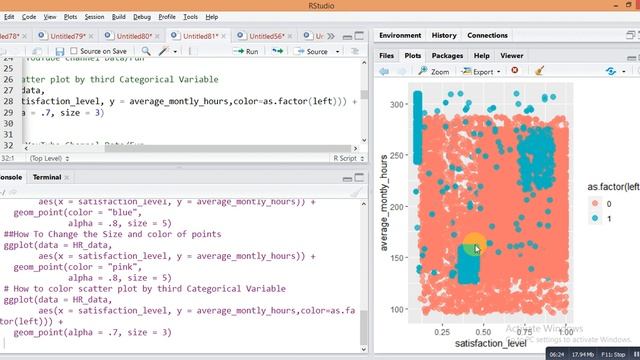Save the current script with disk icon
This screenshot has width=640, height=360.
tap(60, 51)
